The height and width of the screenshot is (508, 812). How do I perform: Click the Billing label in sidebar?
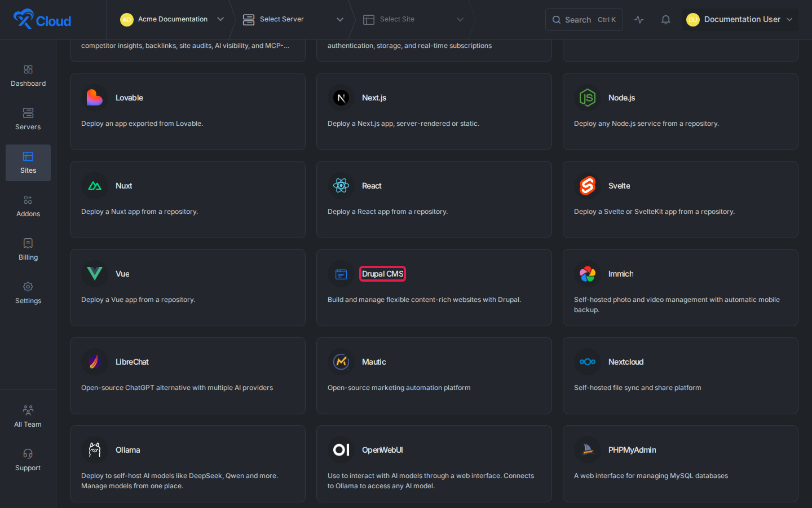(x=28, y=257)
